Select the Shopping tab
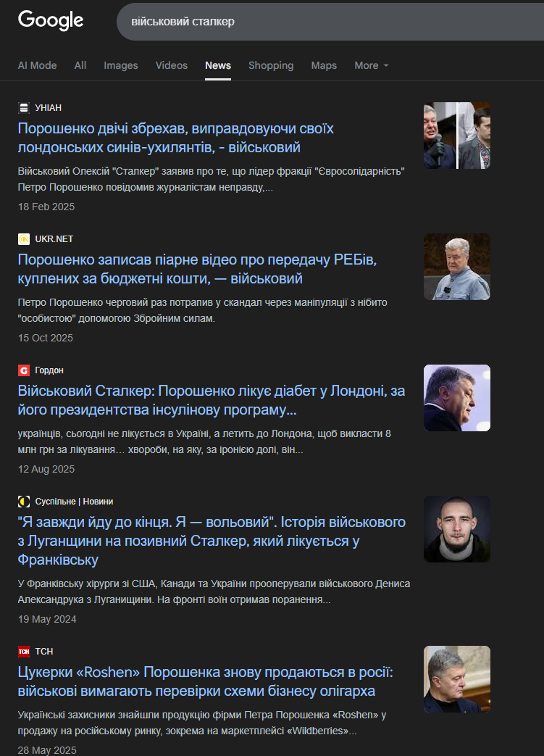544x756 pixels. point(271,65)
